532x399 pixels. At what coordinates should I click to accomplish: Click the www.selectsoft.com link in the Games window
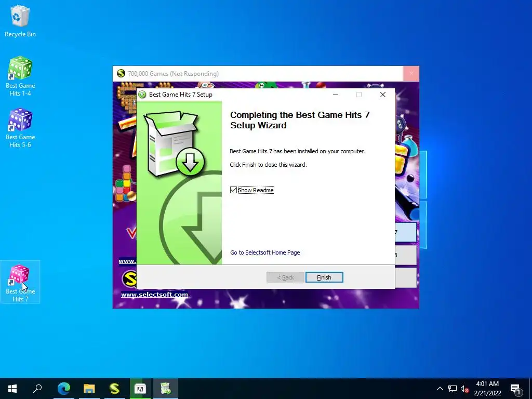click(x=154, y=295)
